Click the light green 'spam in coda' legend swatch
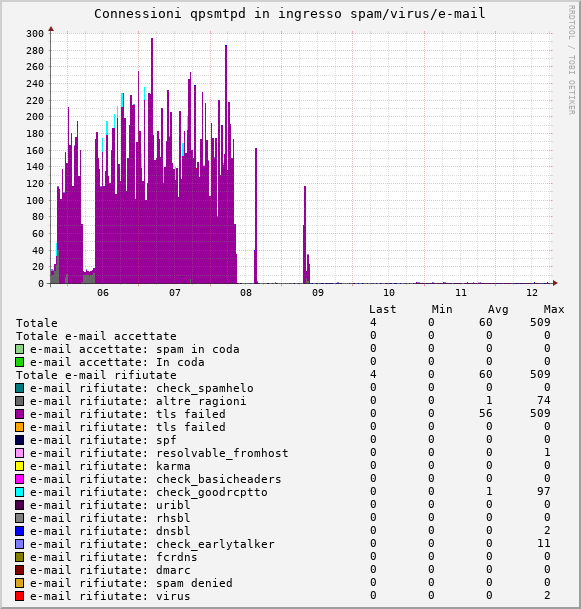The height and width of the screenshot is (609, 581). pyautogui.click(x=19, y=349)
